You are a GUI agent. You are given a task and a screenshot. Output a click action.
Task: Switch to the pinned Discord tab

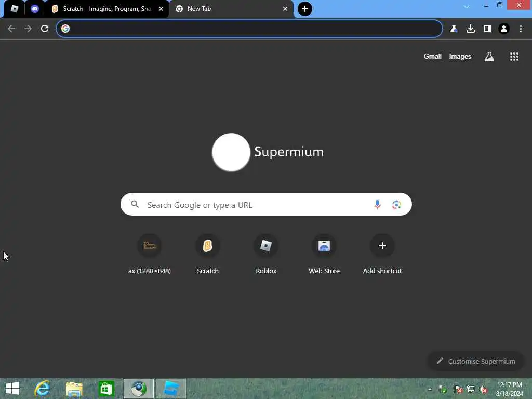pos(35,9)
